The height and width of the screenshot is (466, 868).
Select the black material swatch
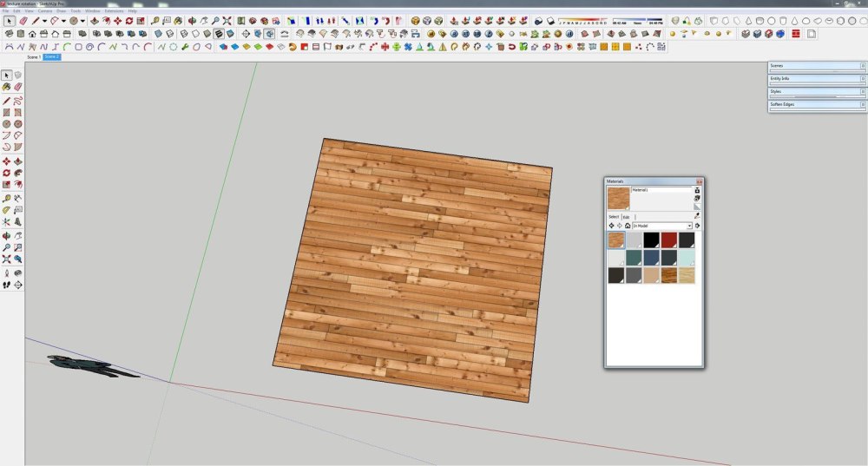652,240
